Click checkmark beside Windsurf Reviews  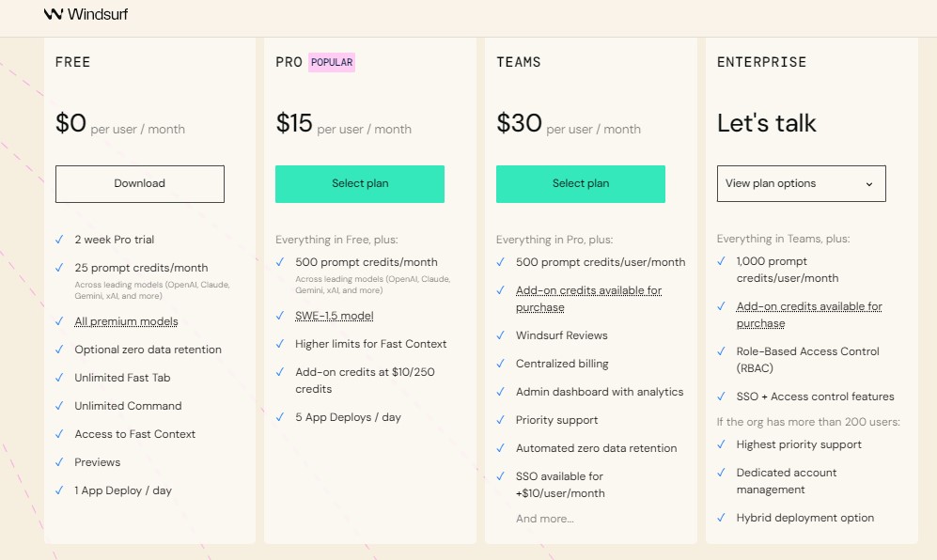click(x=501, y=335)
